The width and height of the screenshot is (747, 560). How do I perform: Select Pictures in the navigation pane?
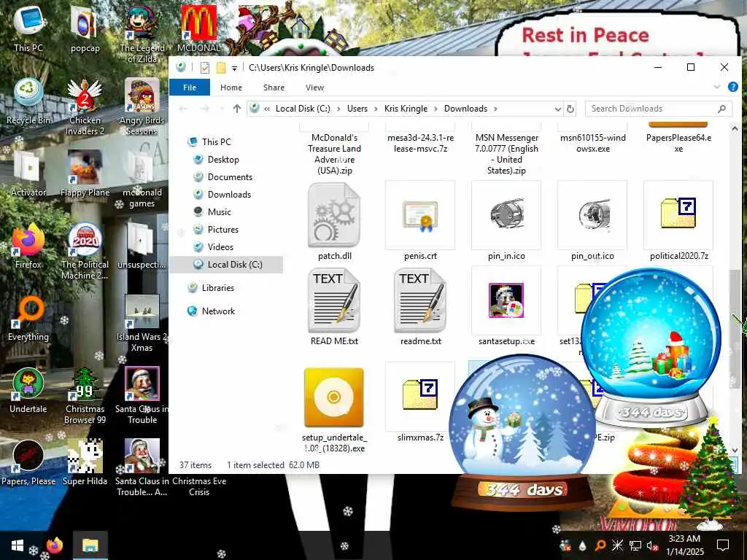click(223, 230)
